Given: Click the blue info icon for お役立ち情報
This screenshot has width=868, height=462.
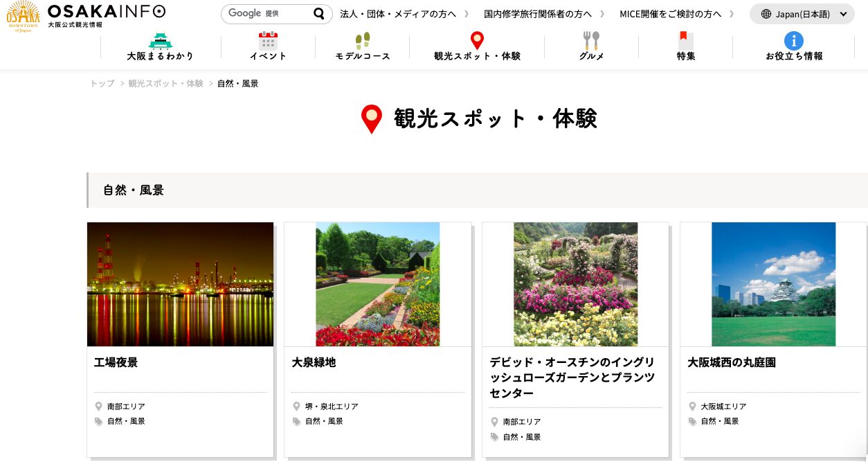Looking at the screenshot, I should [793, 40].
